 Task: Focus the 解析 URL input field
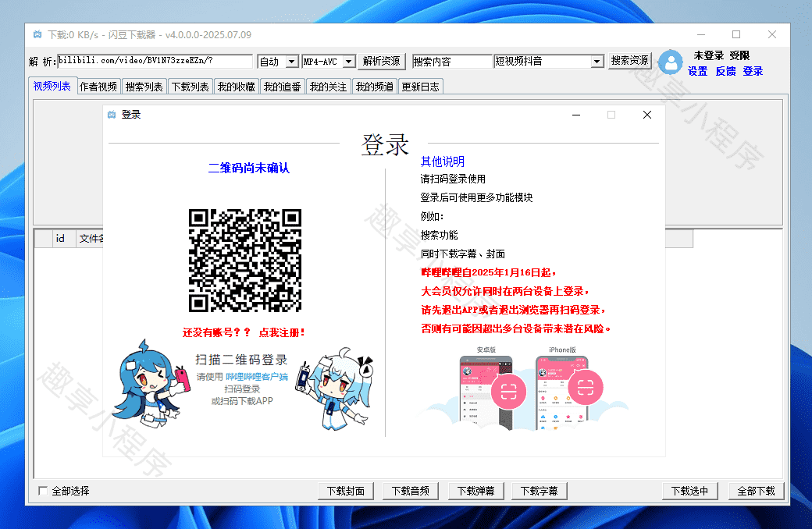(x=155, y=61)
